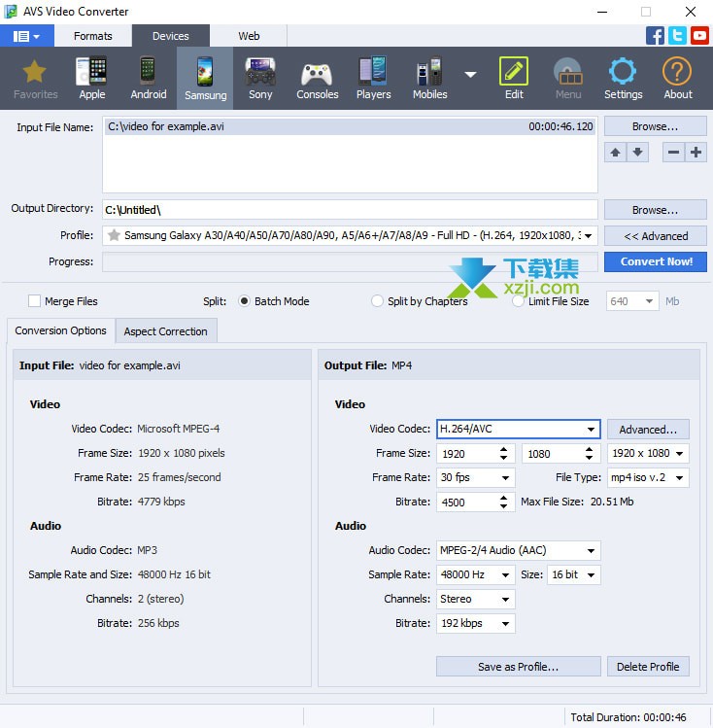The image size is (713, 728).
Task: Browse for the output directory
Action: [655, 210]
